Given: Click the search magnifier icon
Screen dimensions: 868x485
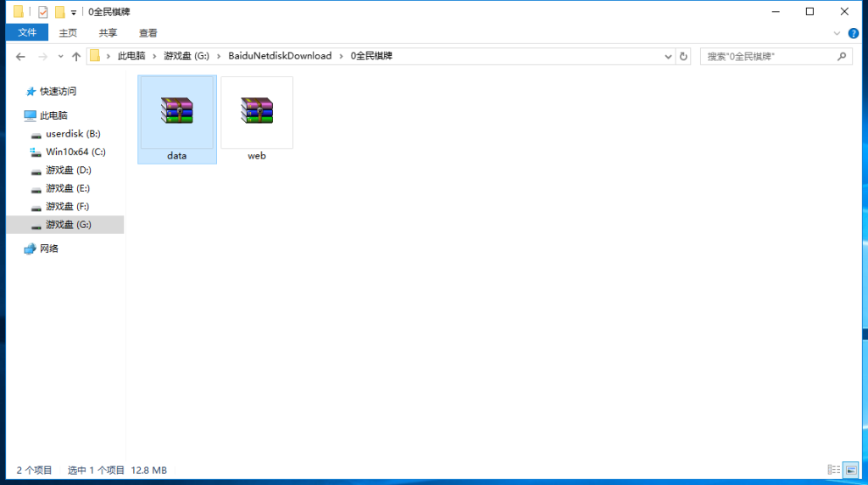Looking at the screenshot, I should 842,57.
